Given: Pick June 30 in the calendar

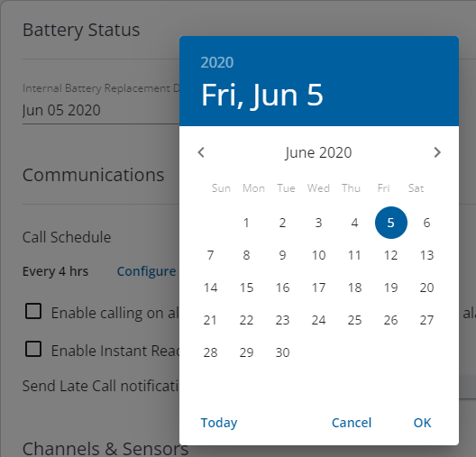Looking at the screenshot, I should click(283, 352).
